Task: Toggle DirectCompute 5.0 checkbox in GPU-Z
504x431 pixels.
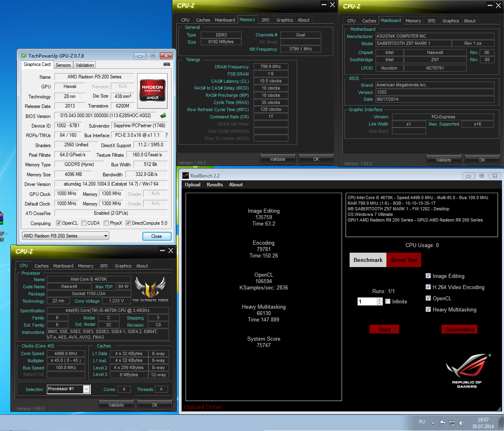Action: pos(128,223)
